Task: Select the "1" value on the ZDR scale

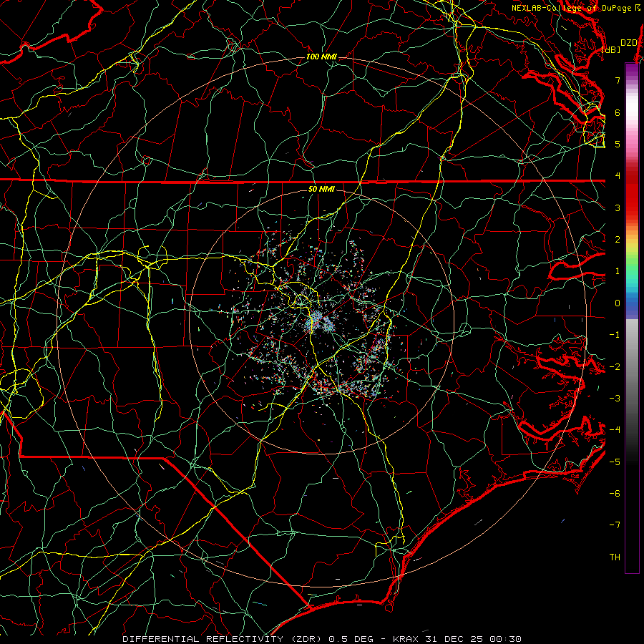Action: [x=618, y=271]
